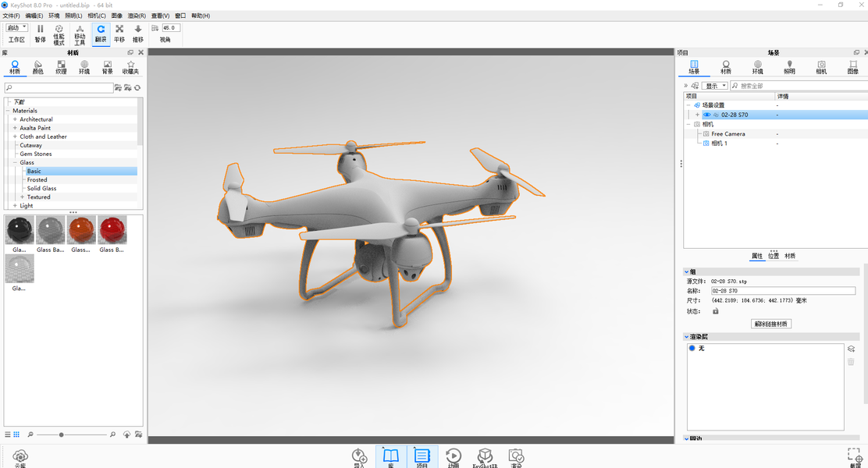Refresh the material library
Screen dimensions: 868x468
137,87
